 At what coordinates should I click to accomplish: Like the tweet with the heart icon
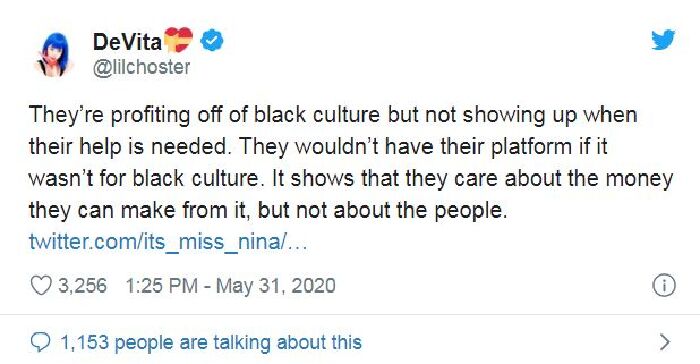41,285
